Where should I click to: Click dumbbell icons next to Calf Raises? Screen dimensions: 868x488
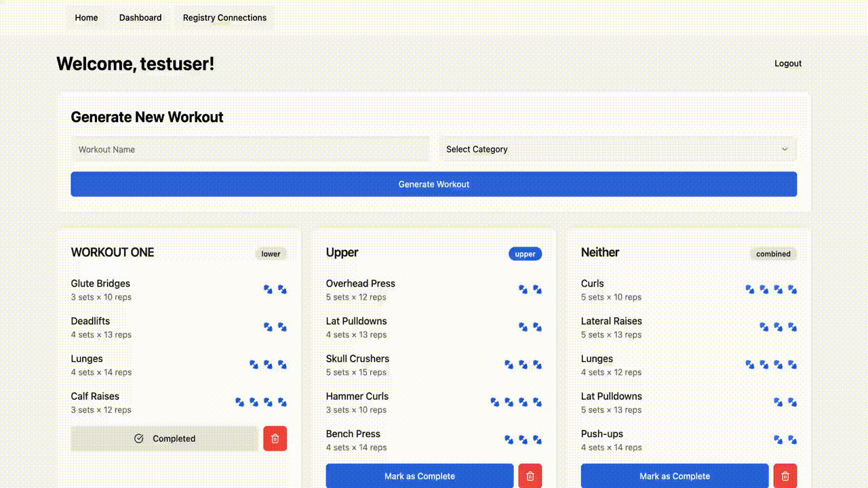261,402
